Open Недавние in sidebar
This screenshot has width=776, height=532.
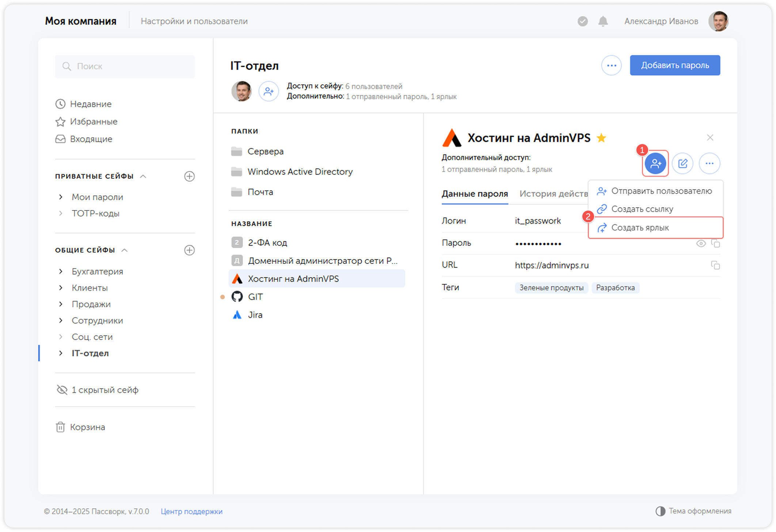(x=84, y=104)
